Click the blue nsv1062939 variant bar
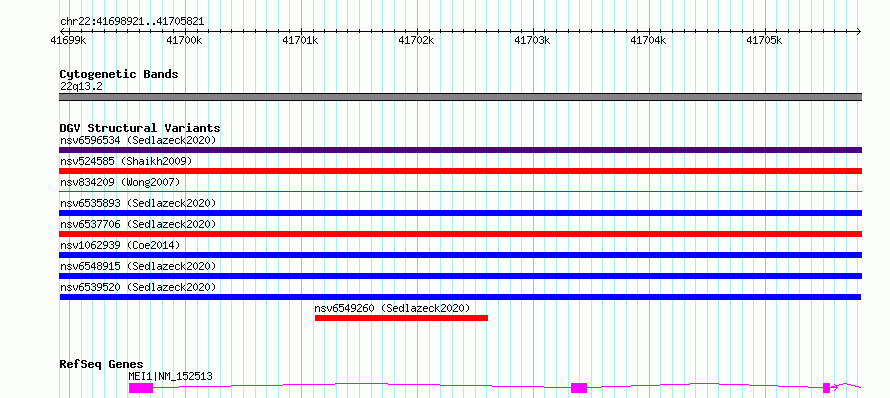This screenshot has width=890, height=398. 460,255
